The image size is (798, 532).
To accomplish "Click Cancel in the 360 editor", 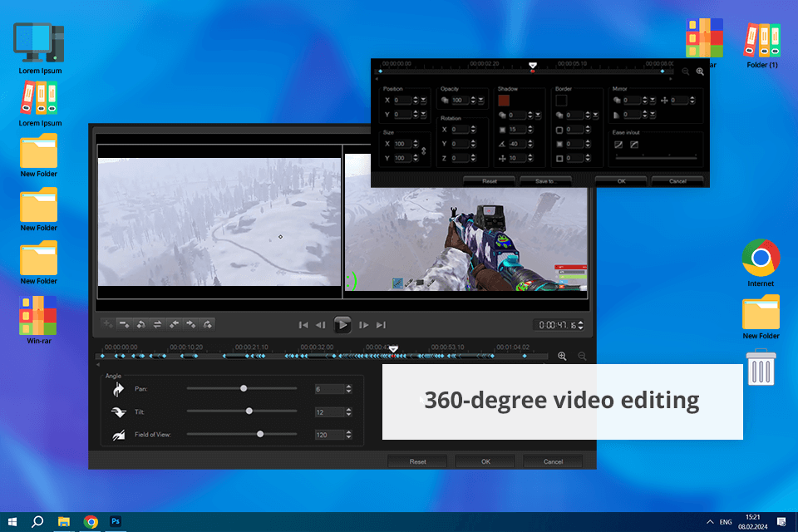I will [554, 461].
